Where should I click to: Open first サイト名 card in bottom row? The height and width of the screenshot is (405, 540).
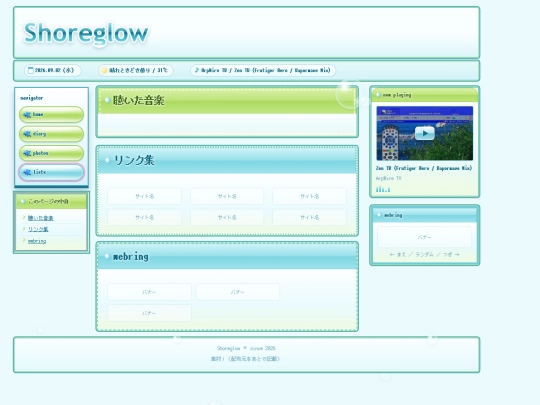click(144, 217)
